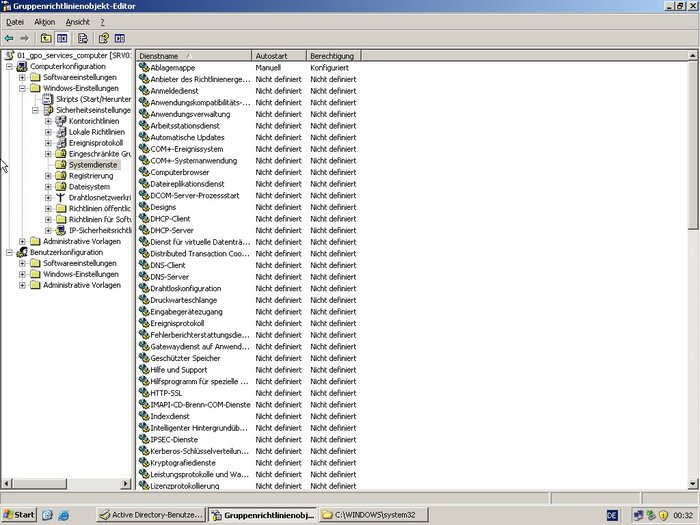
Task: Click the Export list toolbar icon
Action: 83,38
